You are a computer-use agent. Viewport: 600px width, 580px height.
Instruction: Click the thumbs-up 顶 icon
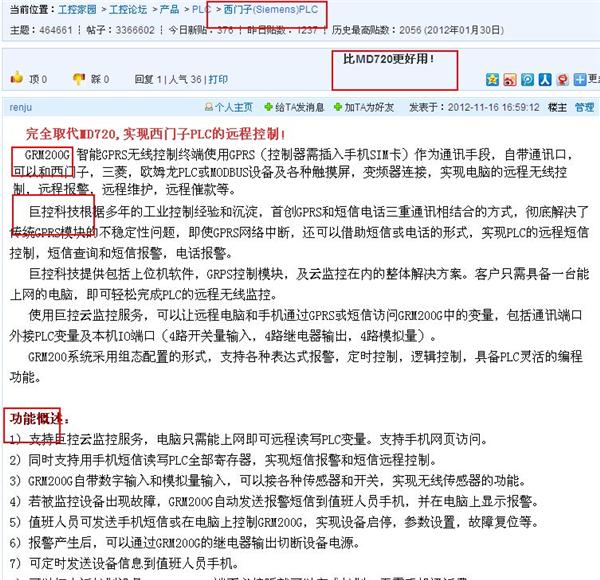coord(17,78)
